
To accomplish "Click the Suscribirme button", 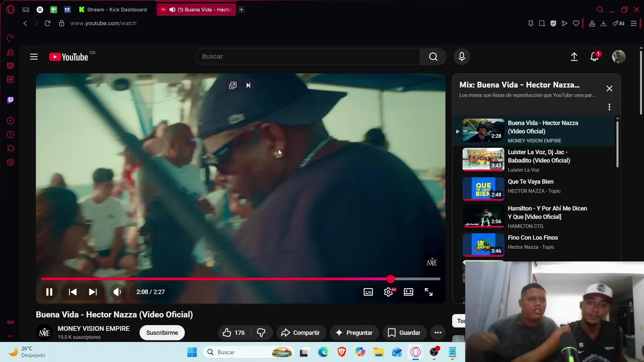I will (162, 333).
